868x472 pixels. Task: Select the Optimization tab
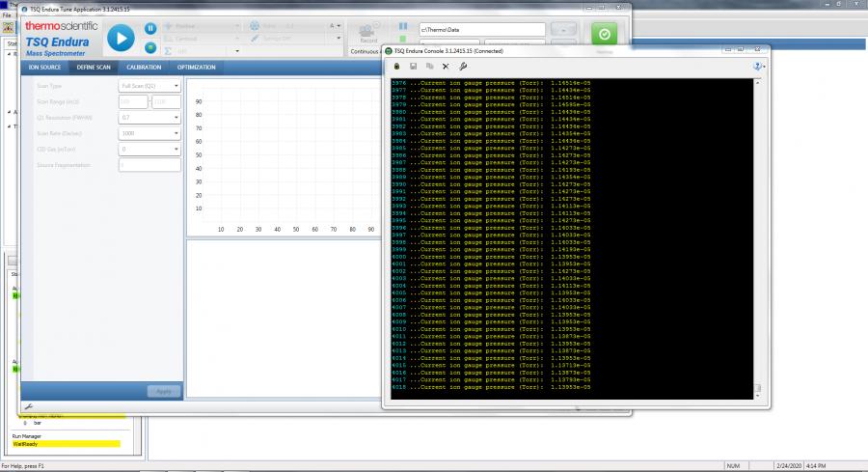pyautogui.click(x=196, y=68)
